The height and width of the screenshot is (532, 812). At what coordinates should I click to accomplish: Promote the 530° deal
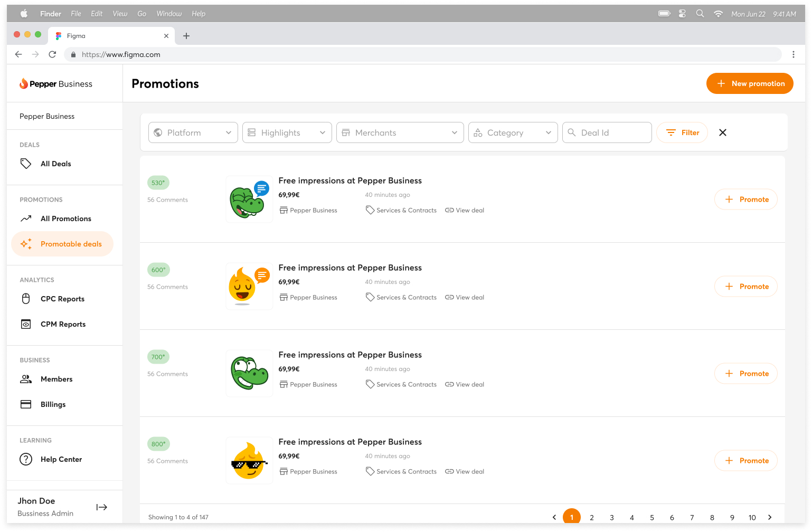coord(746,199)
